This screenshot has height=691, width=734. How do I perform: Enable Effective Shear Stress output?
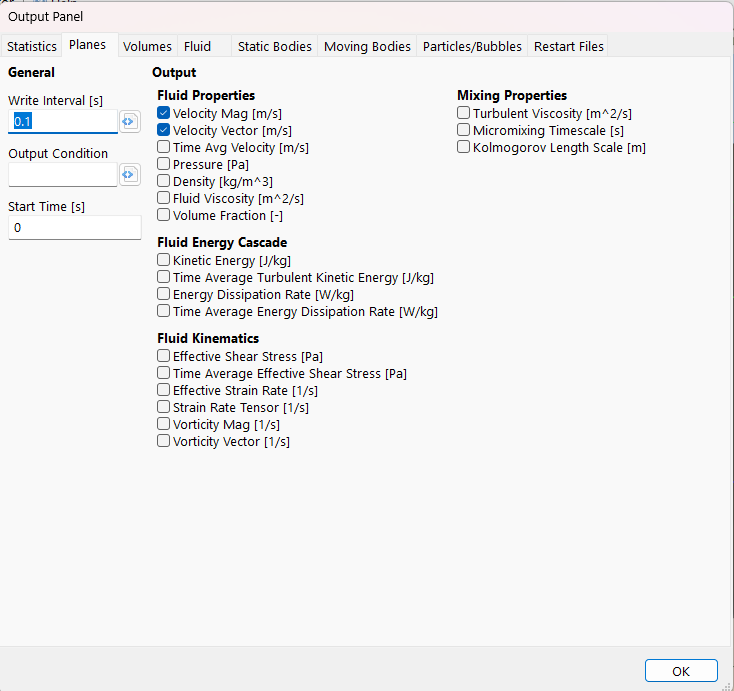pos(164,357)
